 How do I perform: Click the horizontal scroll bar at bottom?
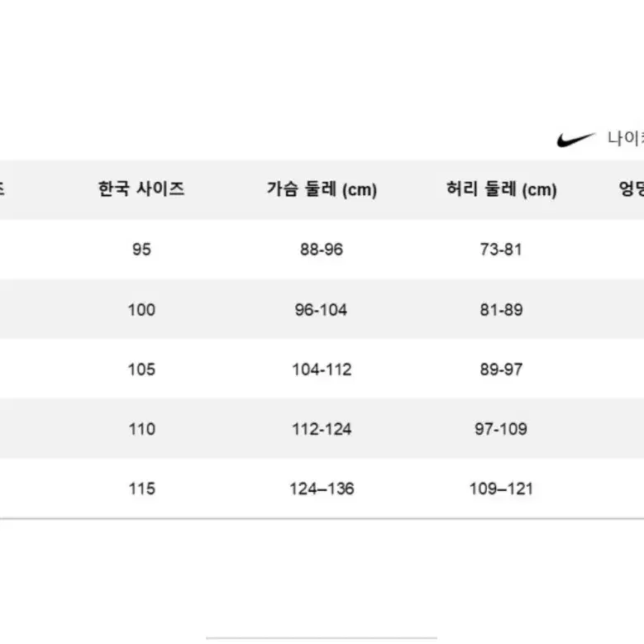[x=322, y=638]
